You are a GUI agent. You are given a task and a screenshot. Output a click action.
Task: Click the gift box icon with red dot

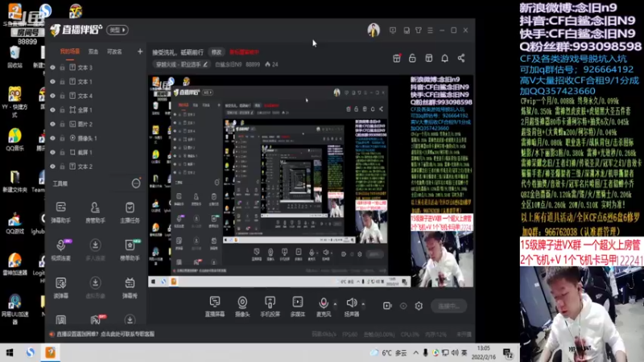397,58
